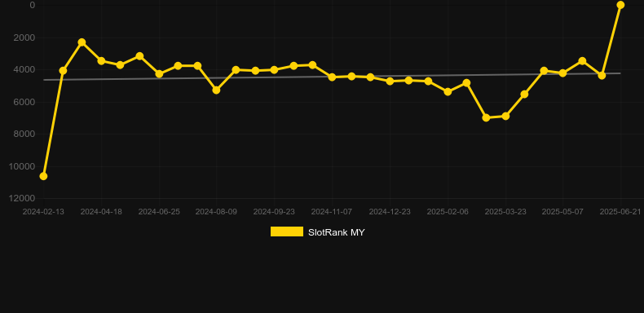Click the x-axis label 2025-03-23
The width and height of the screenshot is (644, 313).
point(505,212)
